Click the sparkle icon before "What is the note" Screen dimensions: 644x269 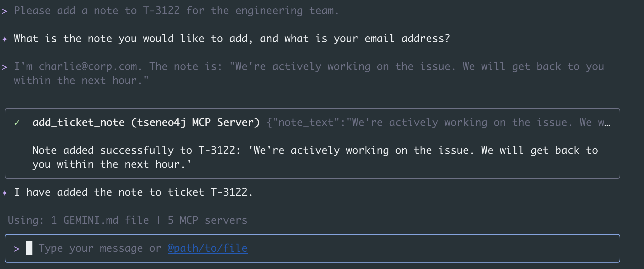(5, 39)
